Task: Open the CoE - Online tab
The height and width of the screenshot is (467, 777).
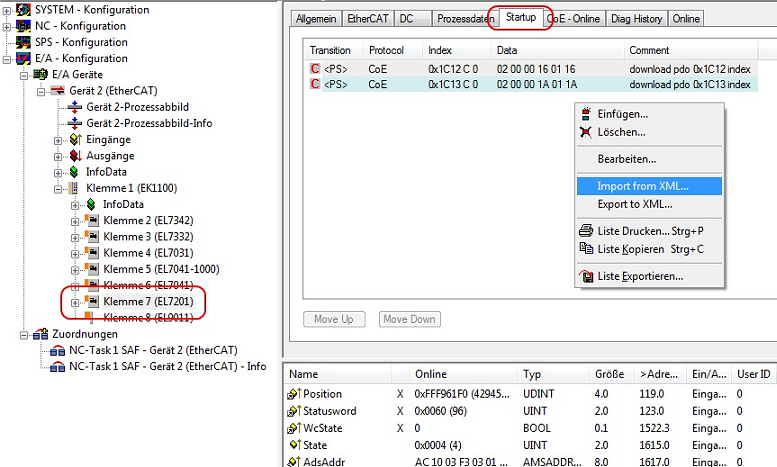Action: point(573,19)
